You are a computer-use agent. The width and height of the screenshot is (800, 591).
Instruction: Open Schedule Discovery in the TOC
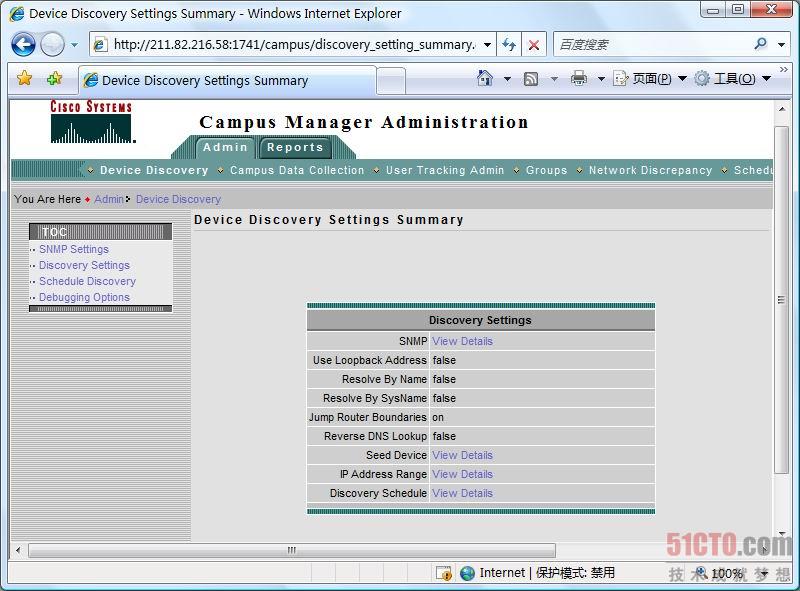(x=87, y=281)
